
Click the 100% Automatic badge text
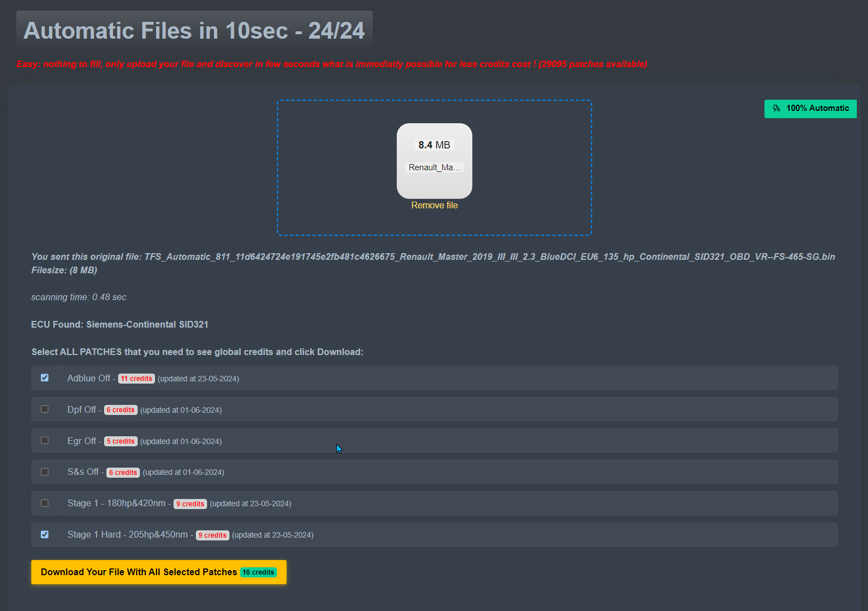tap(817, 109)
